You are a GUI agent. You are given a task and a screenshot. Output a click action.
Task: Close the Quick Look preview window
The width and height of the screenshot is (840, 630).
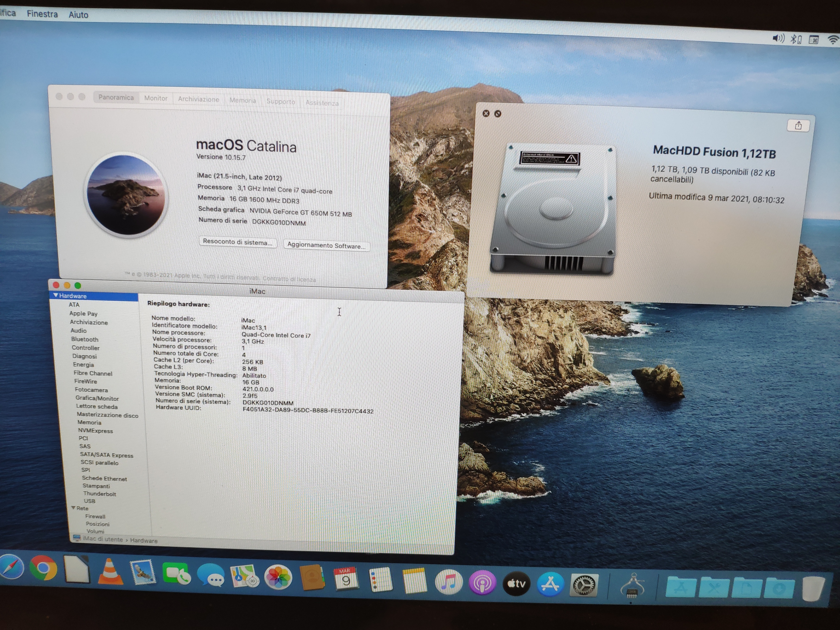tap(486, 113)
